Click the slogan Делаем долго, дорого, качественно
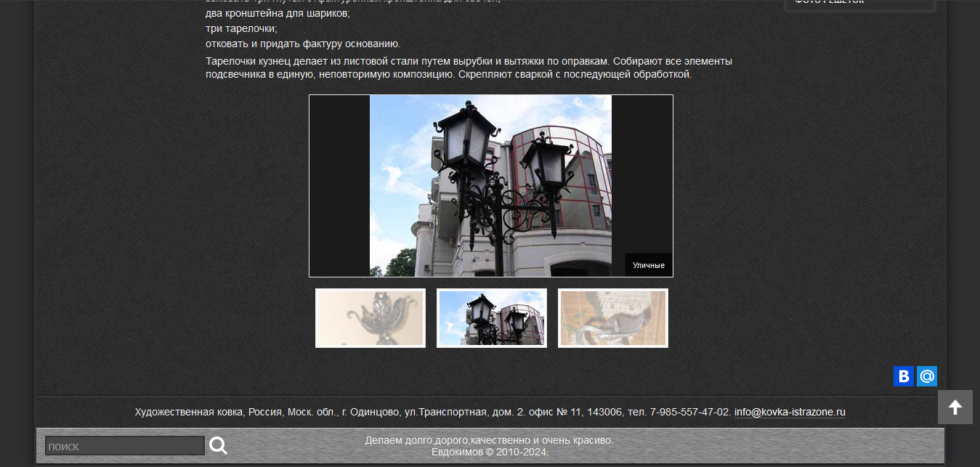 coord(490,440)
